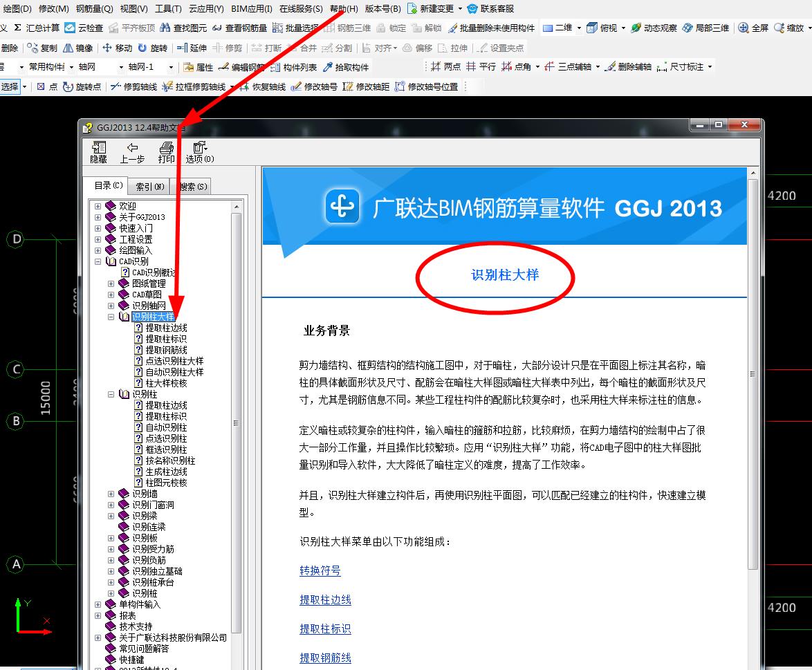
Task: Click 局部三维 icon
Action: pyautogui.click(x=688, y=28)
